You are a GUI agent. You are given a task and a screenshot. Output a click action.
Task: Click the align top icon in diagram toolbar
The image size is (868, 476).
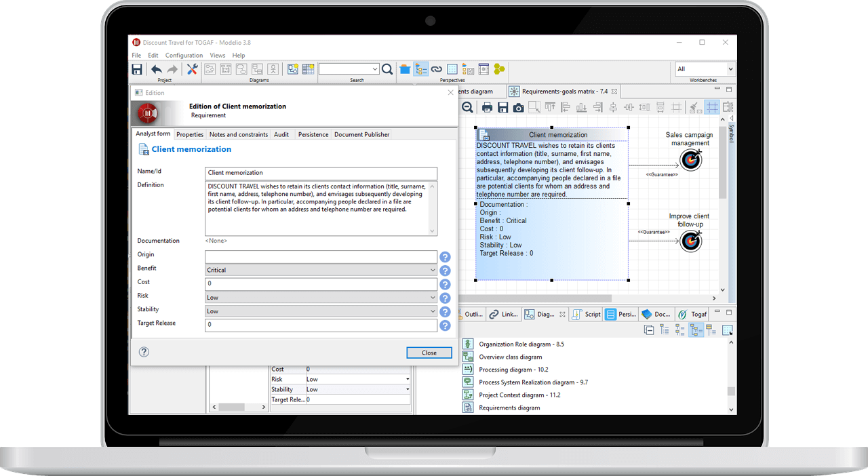[550, 107]
